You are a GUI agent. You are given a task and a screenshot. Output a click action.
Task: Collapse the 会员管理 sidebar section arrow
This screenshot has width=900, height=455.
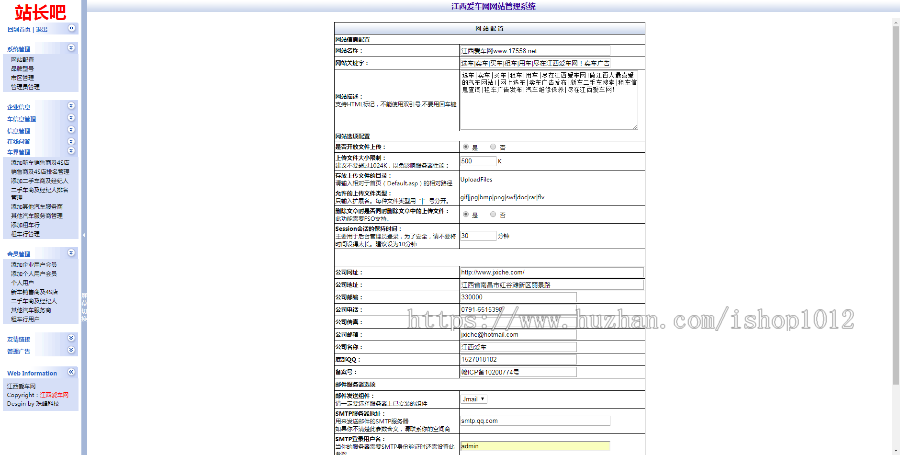[71, 253]
